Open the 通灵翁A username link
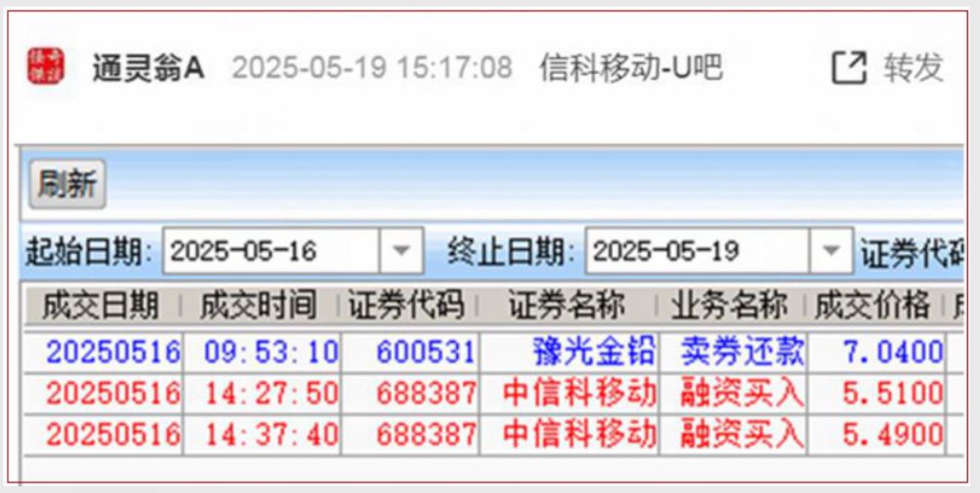Screen dimensions: 980x493 [148, 69]
